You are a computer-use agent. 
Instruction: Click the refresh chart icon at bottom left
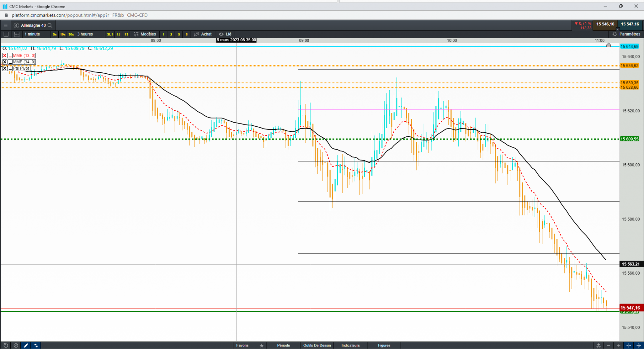6,345
